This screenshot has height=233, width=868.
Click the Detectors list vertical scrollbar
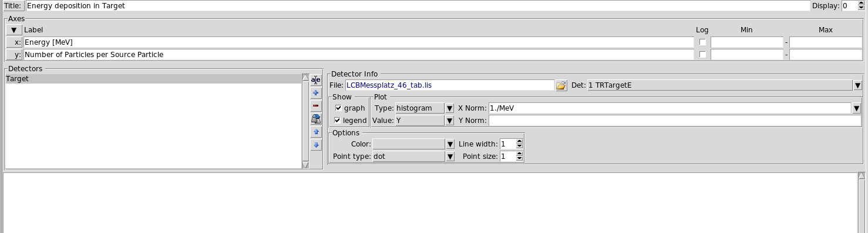[305, 121]
